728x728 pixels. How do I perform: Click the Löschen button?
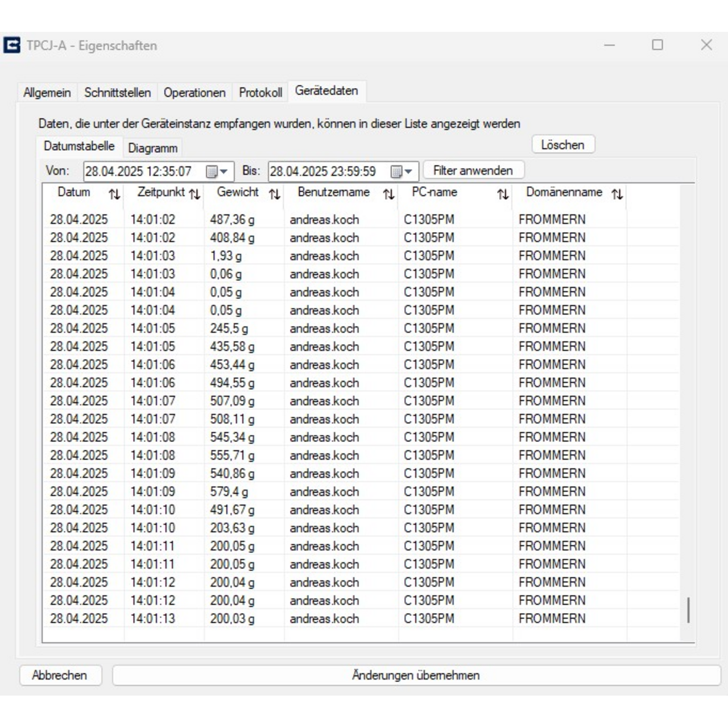coord(563,144)
